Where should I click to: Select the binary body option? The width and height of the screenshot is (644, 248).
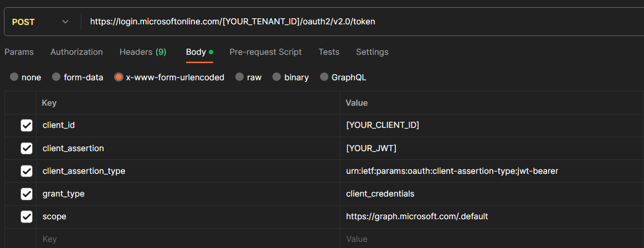tap(276, 77)
